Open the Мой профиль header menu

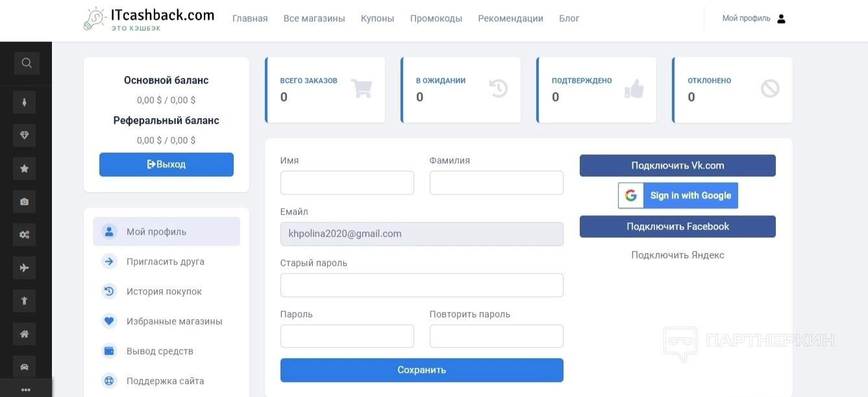pyautogui.click(x=753, y=19)
